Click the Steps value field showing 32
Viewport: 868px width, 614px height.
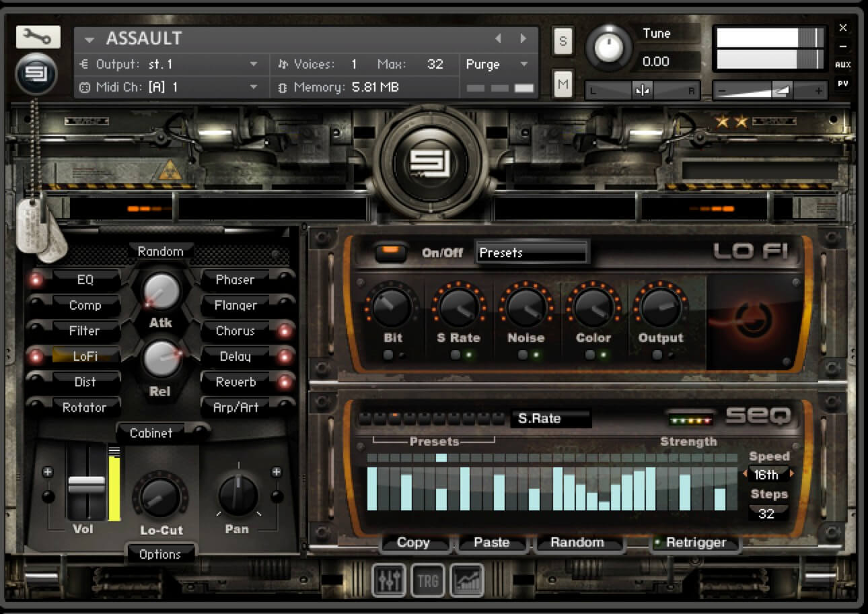tap(766, 514)
